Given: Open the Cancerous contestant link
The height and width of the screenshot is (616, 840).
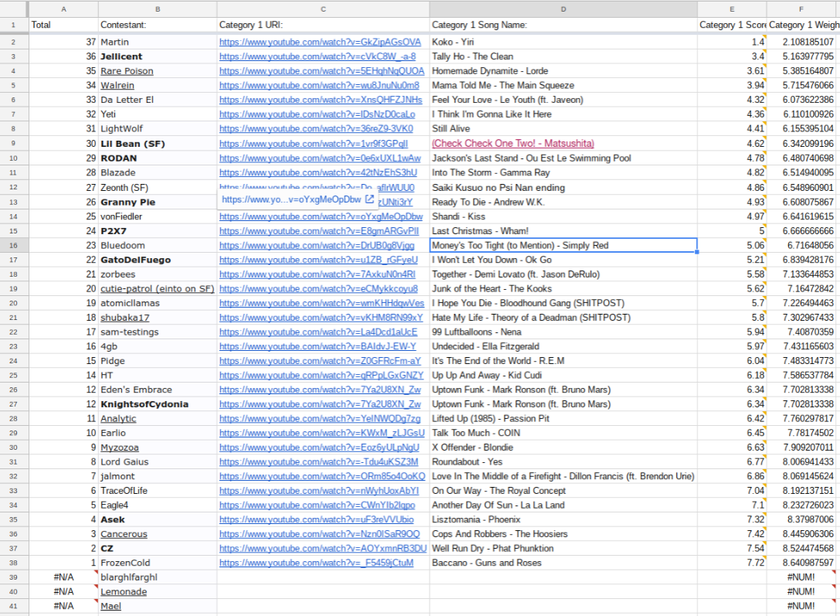Looking at the screenshot, I should coord(124,534).
